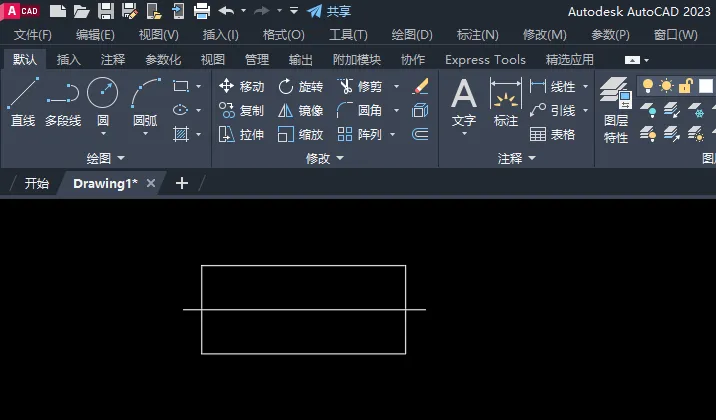Close the Drawing1 tab
Viewport: 716px width, 420px height.
point(151,183)
